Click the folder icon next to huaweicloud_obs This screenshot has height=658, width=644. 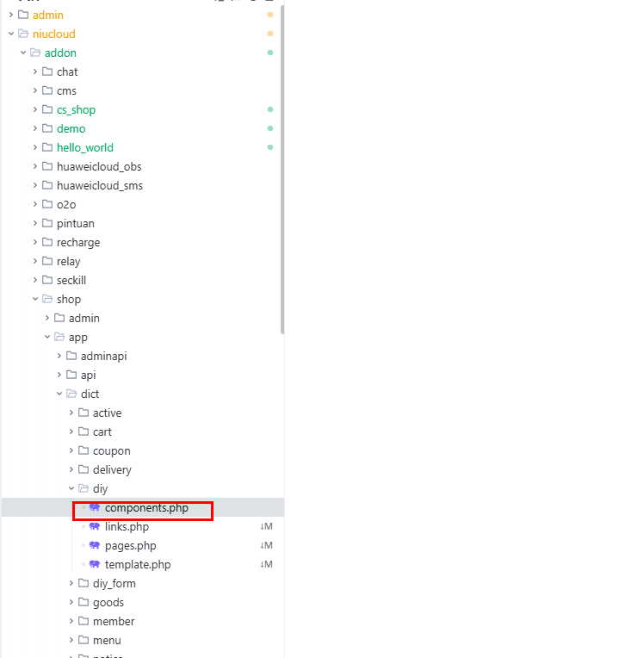(47, 167)
